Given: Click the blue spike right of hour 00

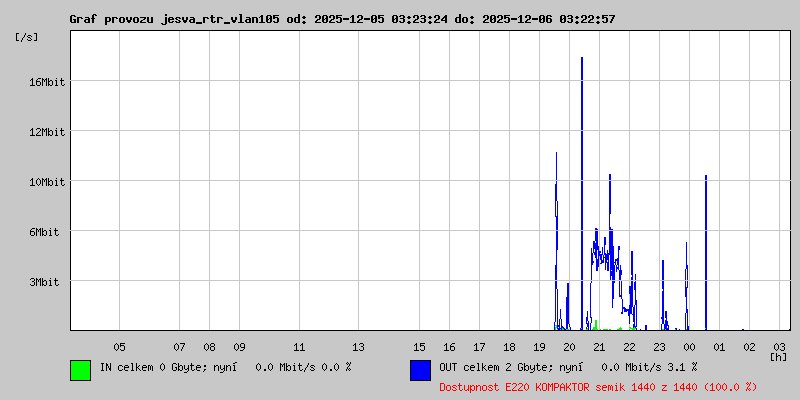Looking at the screenshot, I should pos(706,250).
